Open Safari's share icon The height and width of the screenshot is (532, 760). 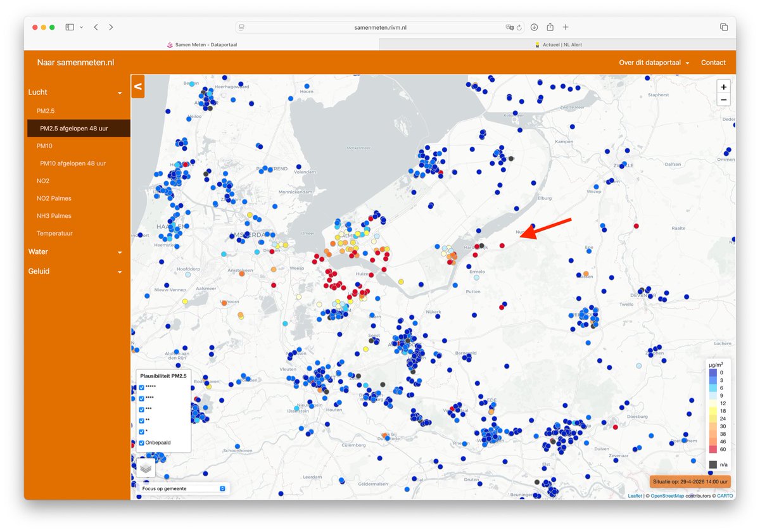pyautogui.click(x=550, y=27)
